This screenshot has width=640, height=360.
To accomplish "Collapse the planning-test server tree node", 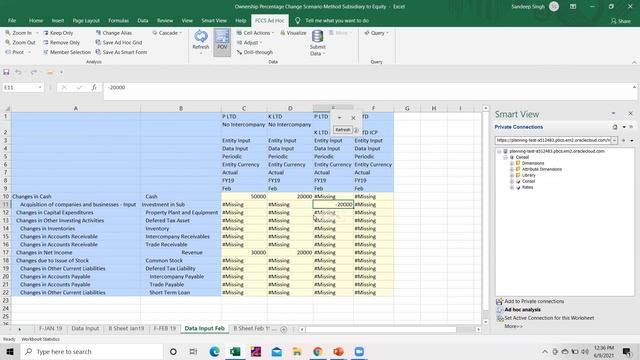I will [x=499, y=151].
